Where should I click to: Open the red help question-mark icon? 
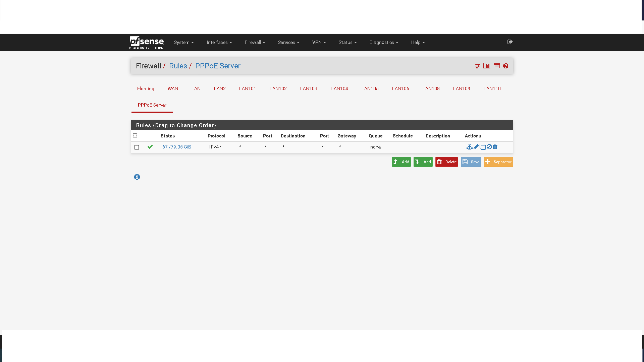click(506, 66)
